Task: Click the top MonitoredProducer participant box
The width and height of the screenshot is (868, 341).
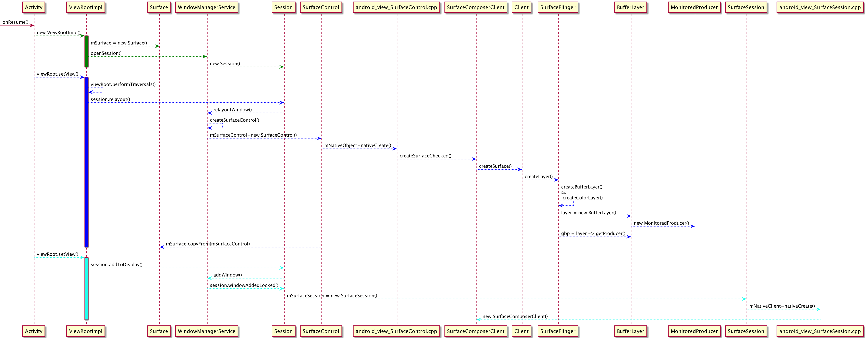Action: point(694,7)
